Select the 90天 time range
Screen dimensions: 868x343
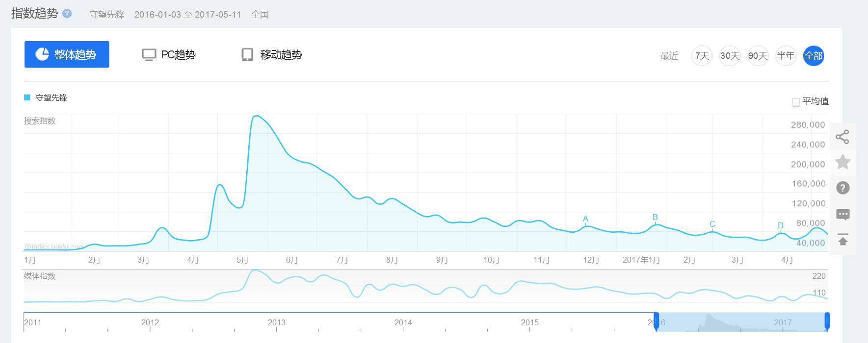click(x=758, y=56)
